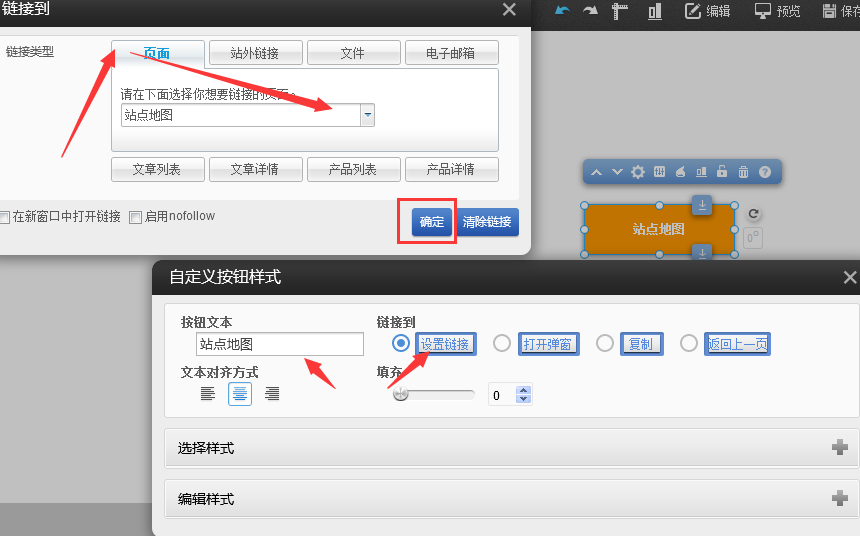Click the redo arrow in top toolbar

point(590,11)
